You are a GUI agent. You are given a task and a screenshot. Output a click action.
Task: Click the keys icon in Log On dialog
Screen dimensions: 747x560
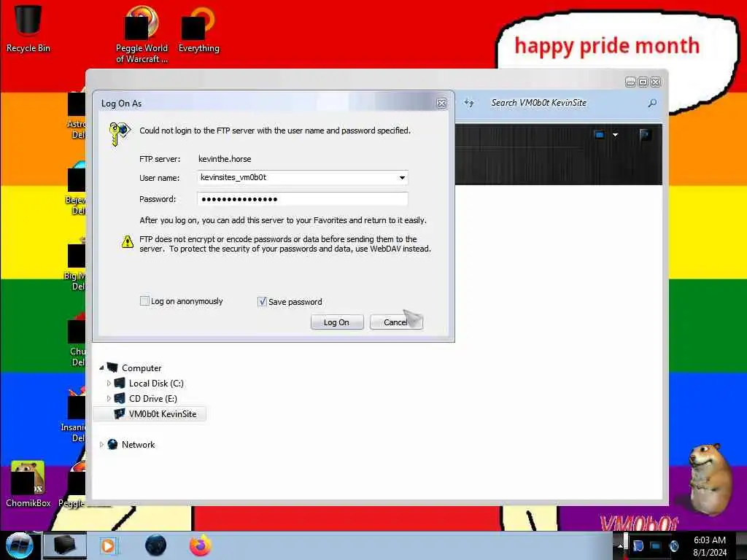click(x=119, y=133)
